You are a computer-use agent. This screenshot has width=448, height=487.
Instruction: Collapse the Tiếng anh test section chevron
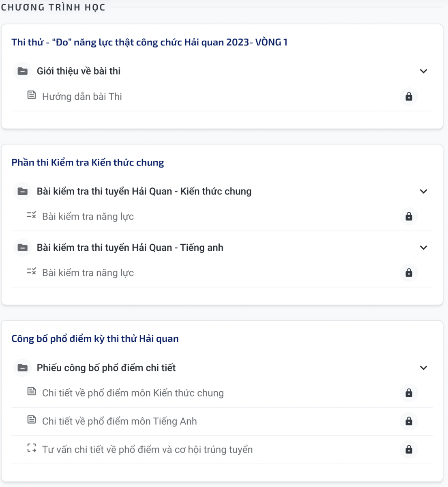(424, 248)
